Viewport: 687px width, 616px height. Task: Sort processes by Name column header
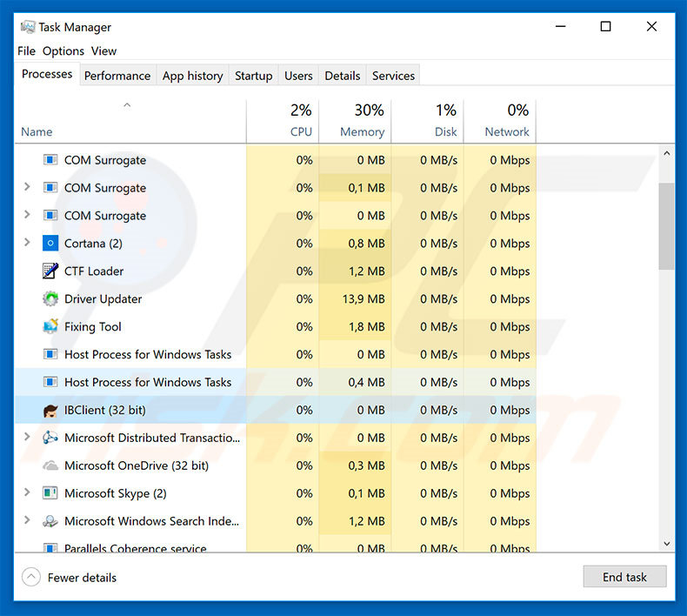click(x=130, y=121)
